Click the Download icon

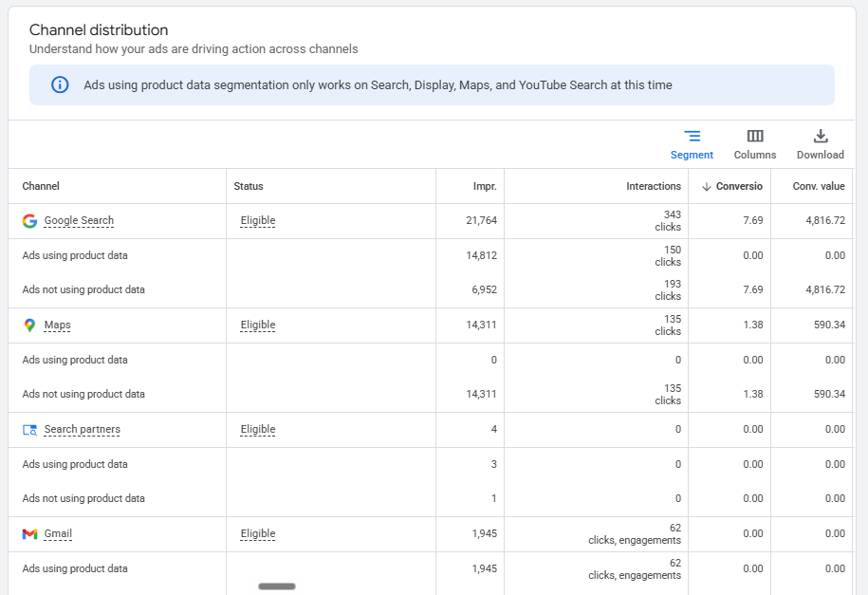821,137
